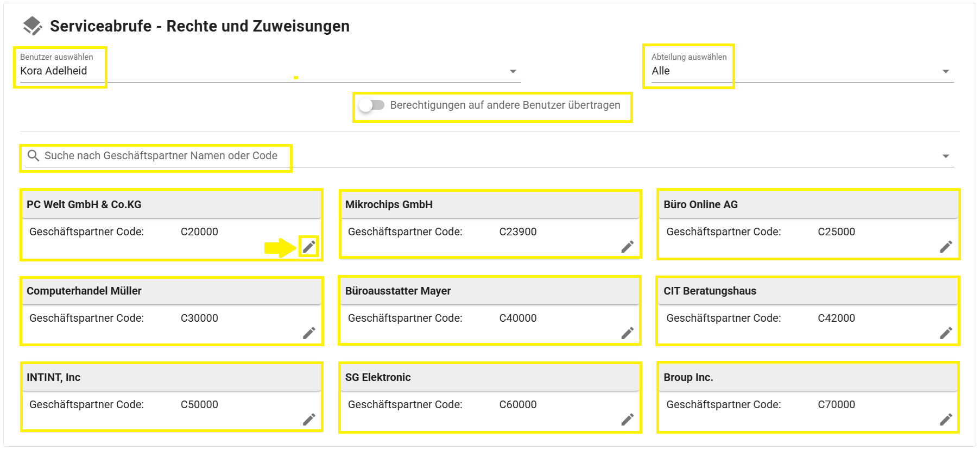The width and height of the screenshot is (980, 450).
Task: Click the Broup Inc. card header
Action: [x=688, y=377]
